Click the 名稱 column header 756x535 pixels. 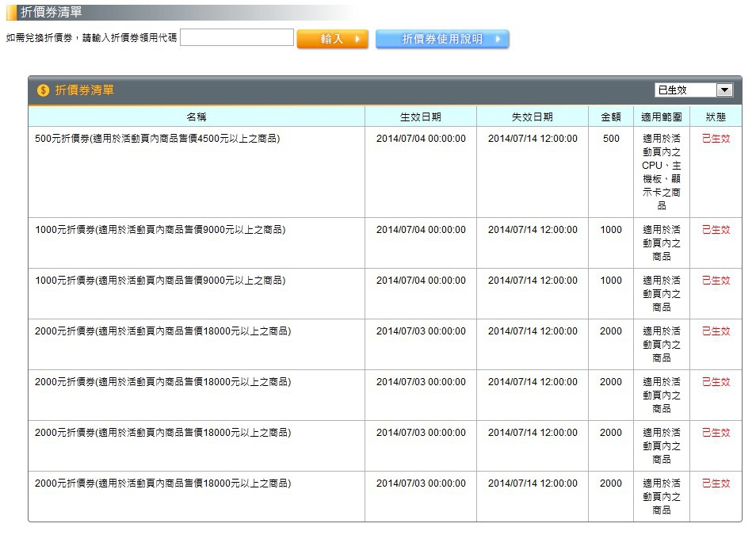[x=197, y=117]
